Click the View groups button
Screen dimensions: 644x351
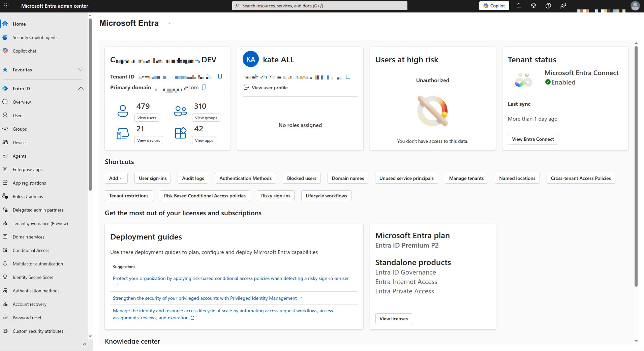(206, 118)
